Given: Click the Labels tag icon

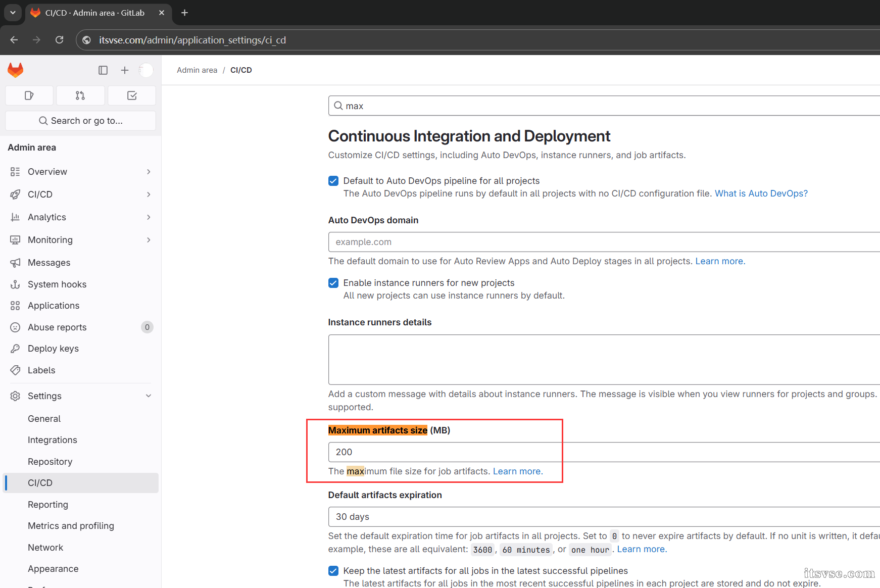Looking at the screenshot, I should tap(15, 370).
